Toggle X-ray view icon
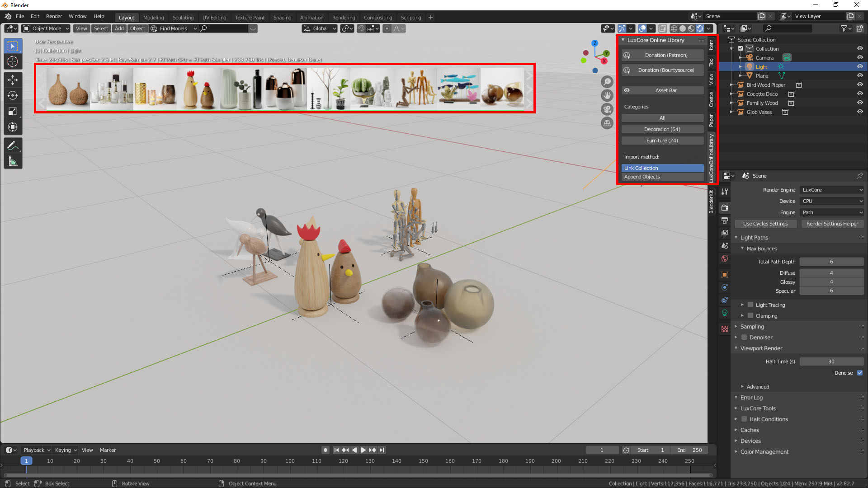The width and height of the screenshot is (868, 488). pos(662,28)
